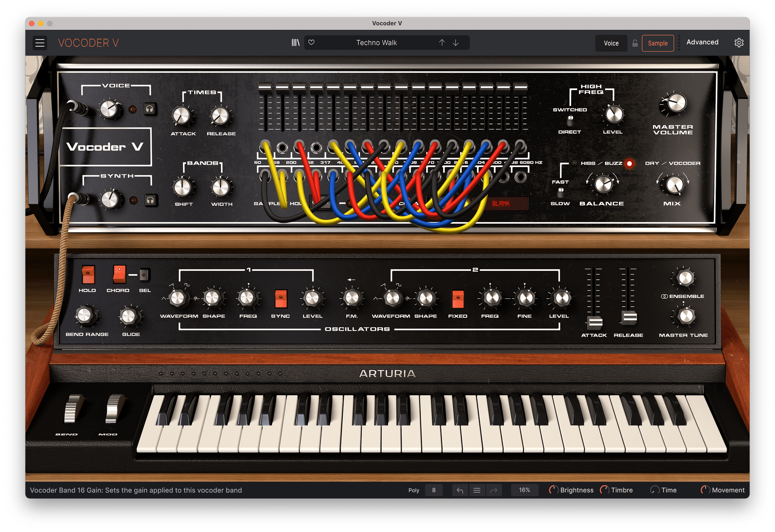775x532 pixels.
Task: Toggle the chord SEL button
Action: [x=144, y=275]
